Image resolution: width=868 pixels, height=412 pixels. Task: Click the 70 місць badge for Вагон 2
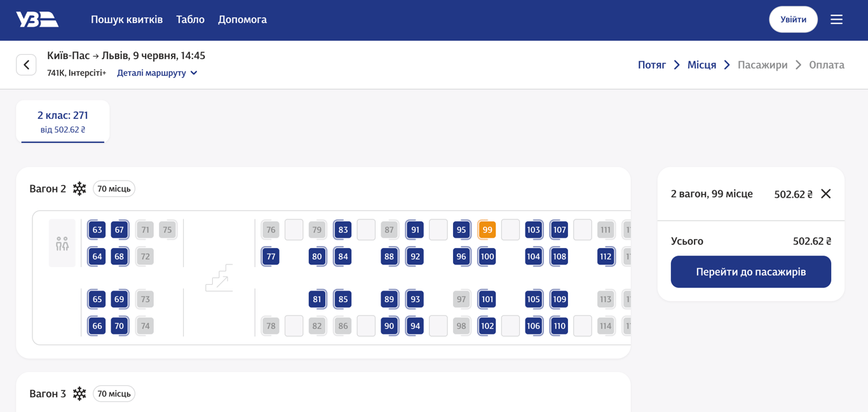pyautogui.click(x=114, y=189)
